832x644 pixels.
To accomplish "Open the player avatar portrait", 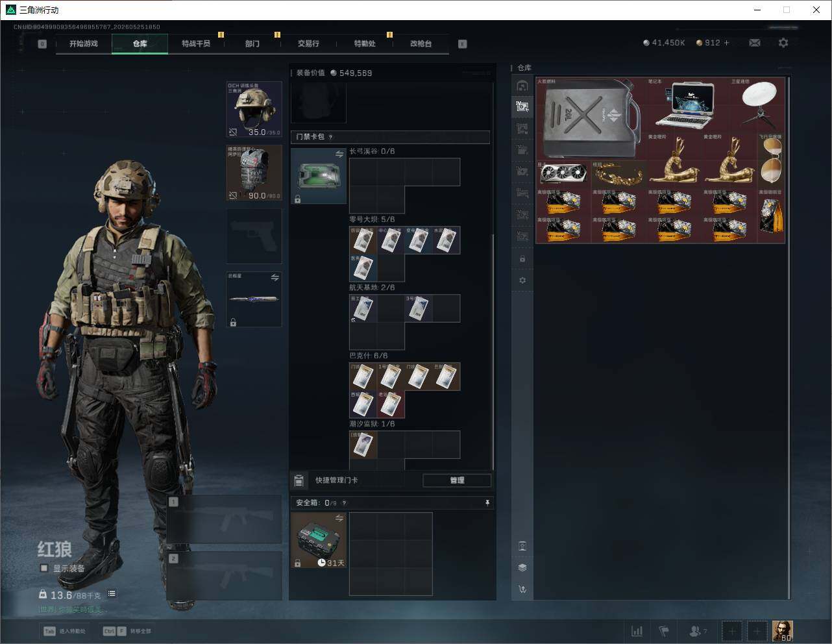I will click(x=782, y=631).
